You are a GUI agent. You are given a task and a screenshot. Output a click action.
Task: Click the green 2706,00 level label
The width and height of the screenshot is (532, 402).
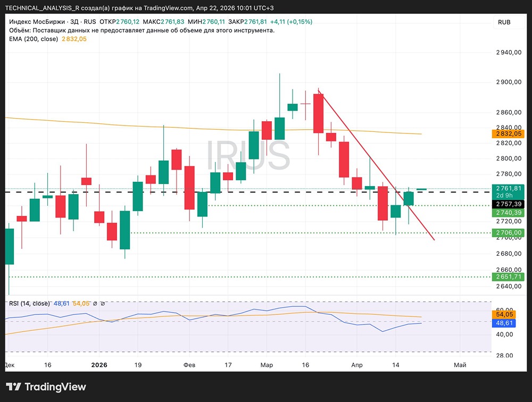tap(508, 233)
